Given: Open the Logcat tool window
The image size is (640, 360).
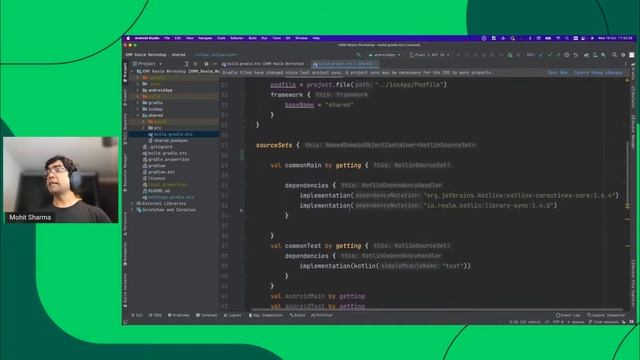Looking at the screenshot, I should tap(233, 315).
